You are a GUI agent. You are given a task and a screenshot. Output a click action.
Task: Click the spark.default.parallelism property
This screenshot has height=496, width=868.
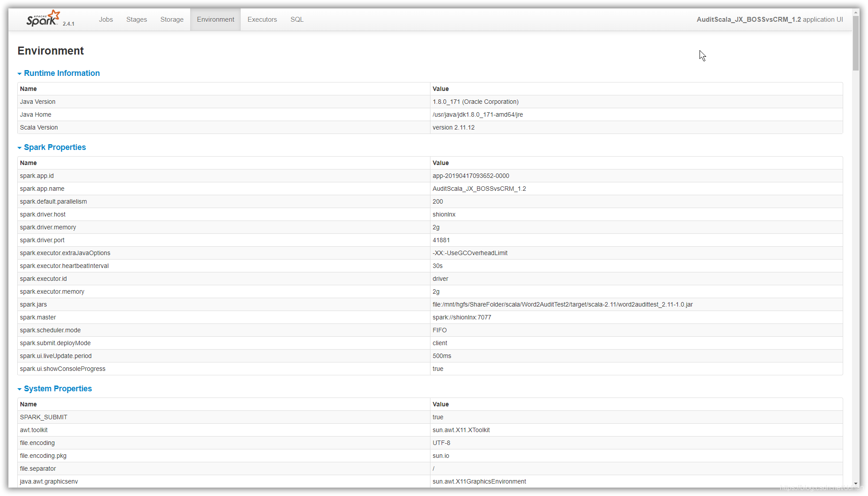(x=53, y=201)
